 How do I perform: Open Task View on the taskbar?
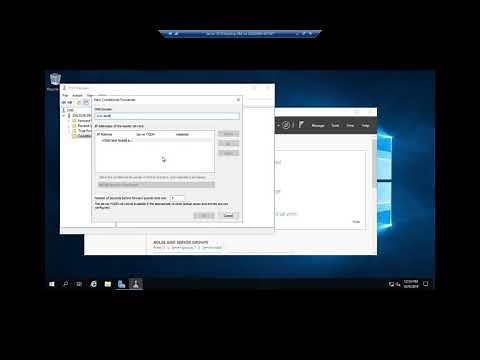click(x=79, y=284)
